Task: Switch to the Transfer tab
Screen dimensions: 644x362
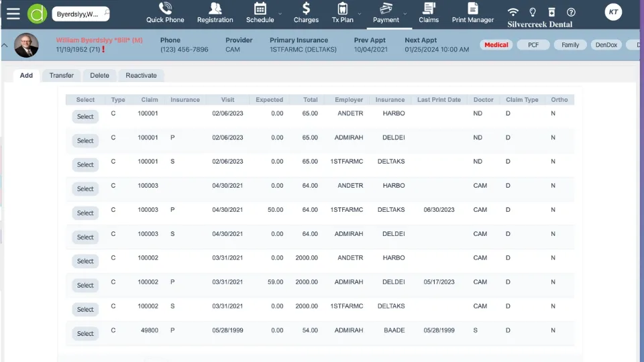Action: click(61, 75)
